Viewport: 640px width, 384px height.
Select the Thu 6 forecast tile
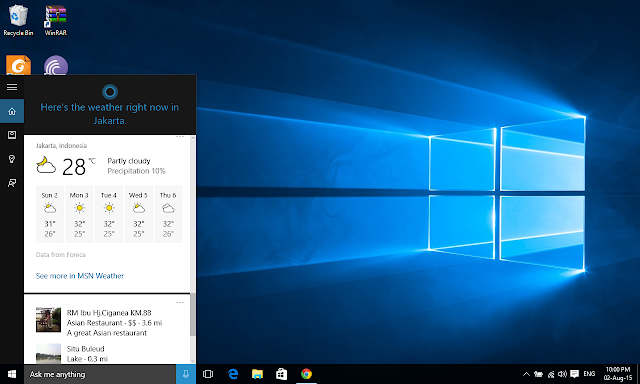(168, 214)
